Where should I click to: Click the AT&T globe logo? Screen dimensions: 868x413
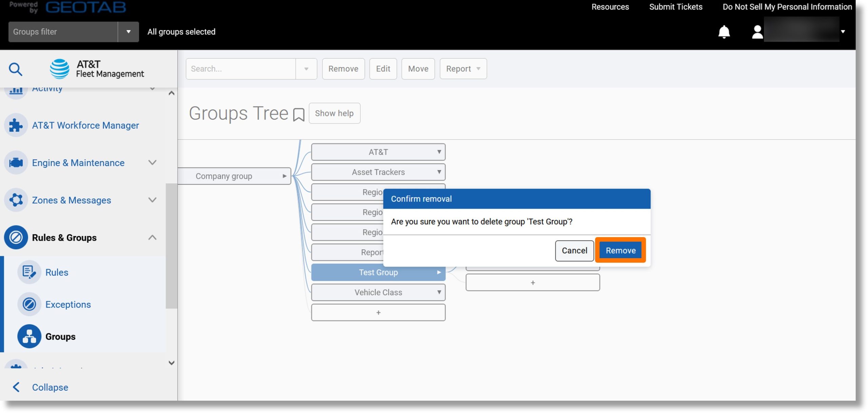pyautogui.click(x=59, y=69)
